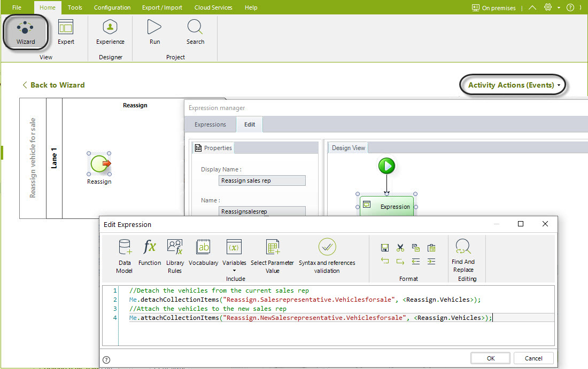Expand the Variables dropdown
Screen dimensions: 588x369
(x=234, y=270)
